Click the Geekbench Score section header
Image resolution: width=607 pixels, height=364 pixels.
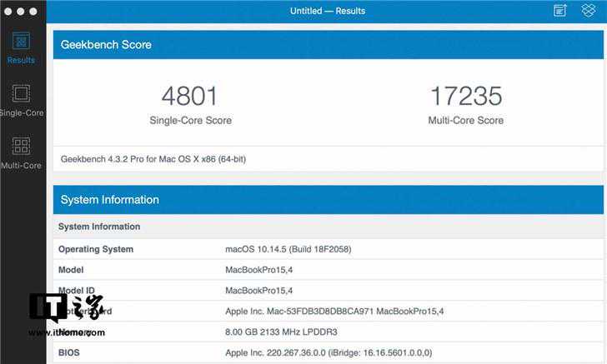click(x=329, y=45)
